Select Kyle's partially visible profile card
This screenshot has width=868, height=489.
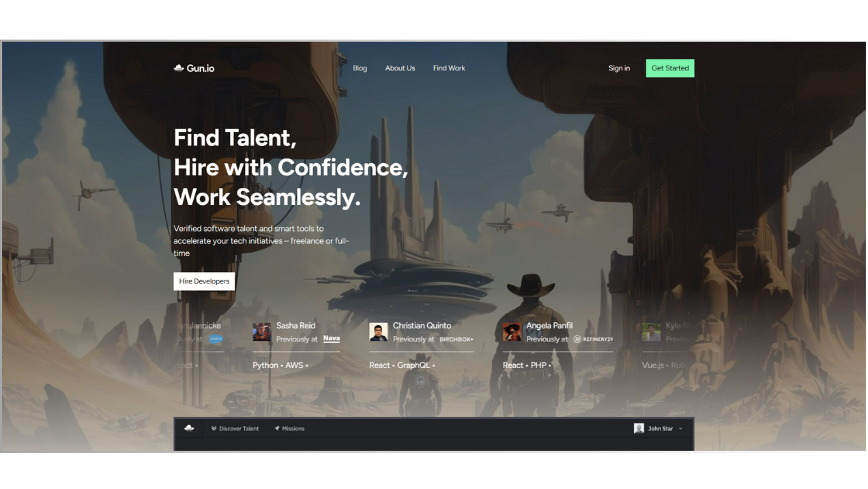coord(667,346)
